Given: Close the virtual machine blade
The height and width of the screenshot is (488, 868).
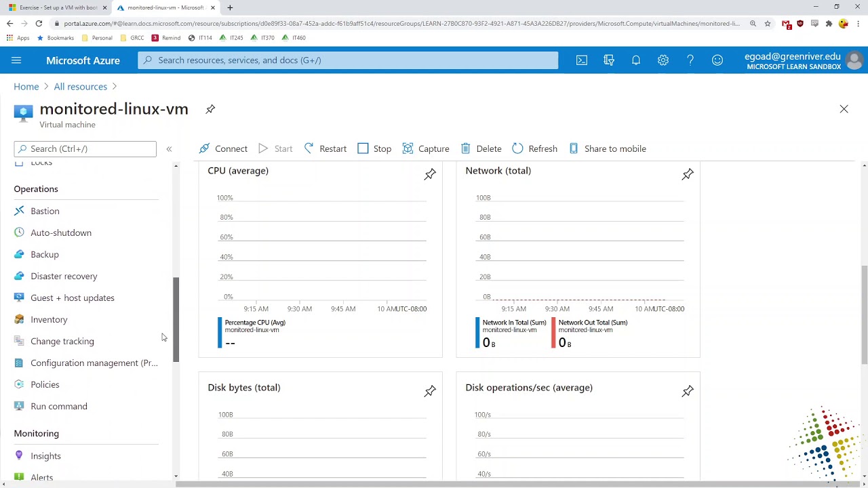Looking at the screenshot, I should pos(844,109).
